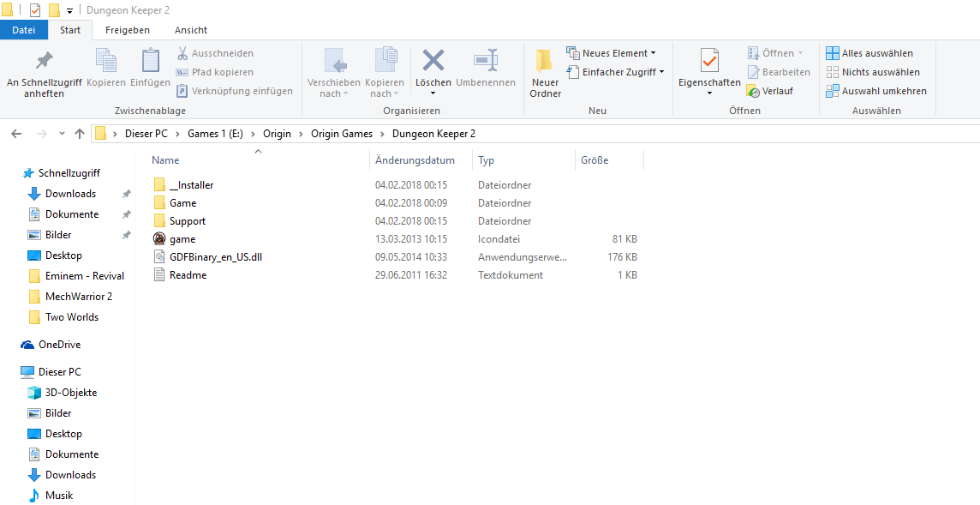Click Games 1 (E:) breadcrumb
Viewport: 980px width, 505px height.
coord(214,133)
